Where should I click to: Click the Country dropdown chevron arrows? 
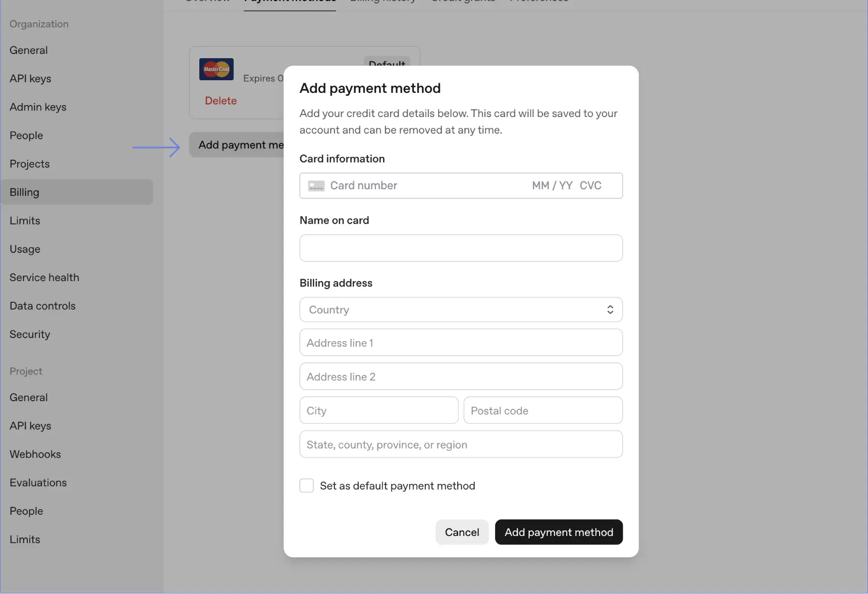coord(610,309)
